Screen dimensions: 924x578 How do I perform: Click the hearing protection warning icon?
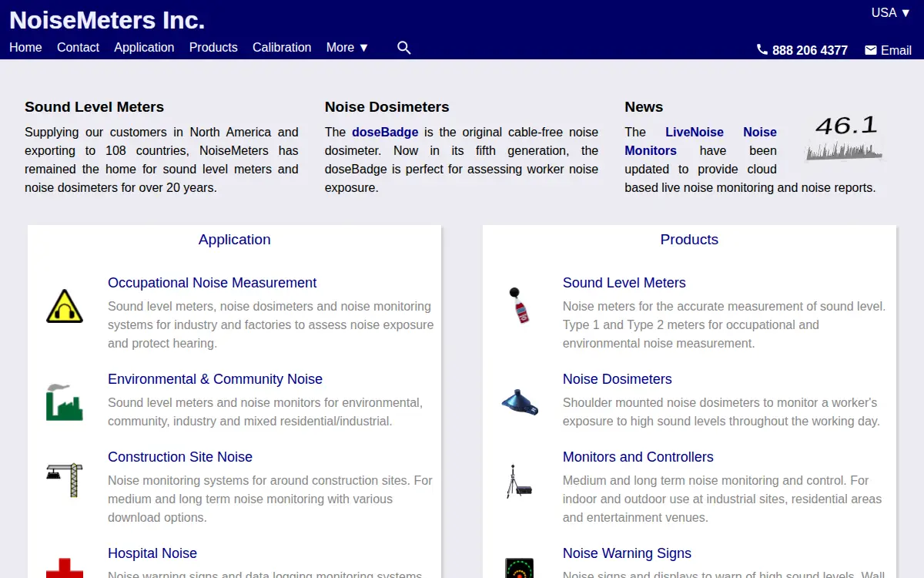click(x=65, y=306)
